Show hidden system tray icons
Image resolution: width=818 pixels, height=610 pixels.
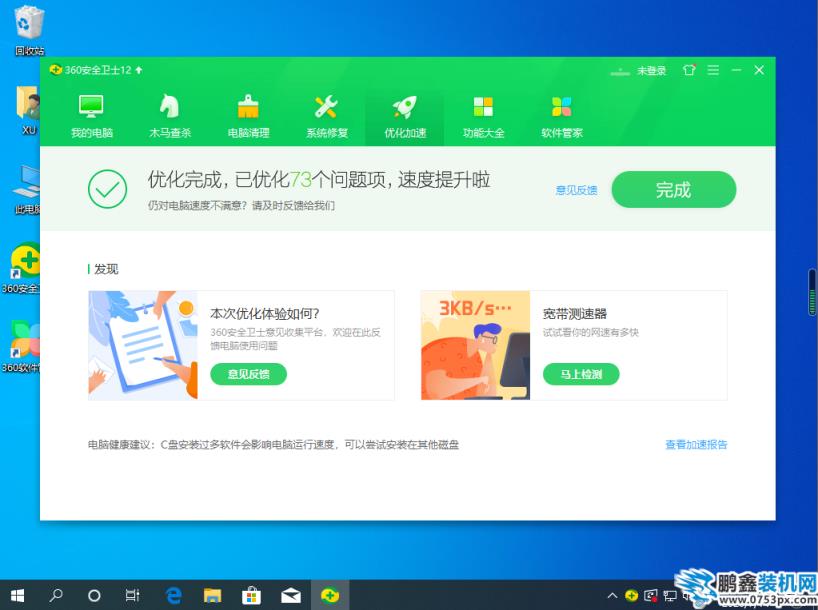click(x=612, y=595)
